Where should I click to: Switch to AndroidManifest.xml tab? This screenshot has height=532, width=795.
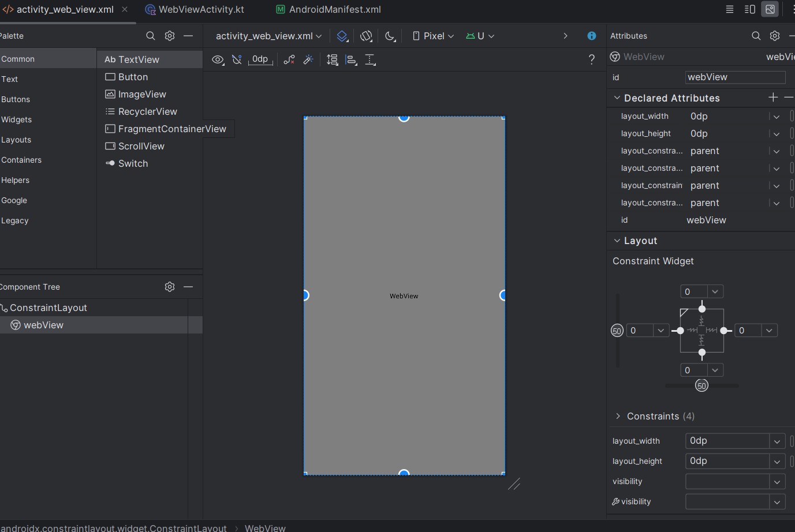(329, 9)
